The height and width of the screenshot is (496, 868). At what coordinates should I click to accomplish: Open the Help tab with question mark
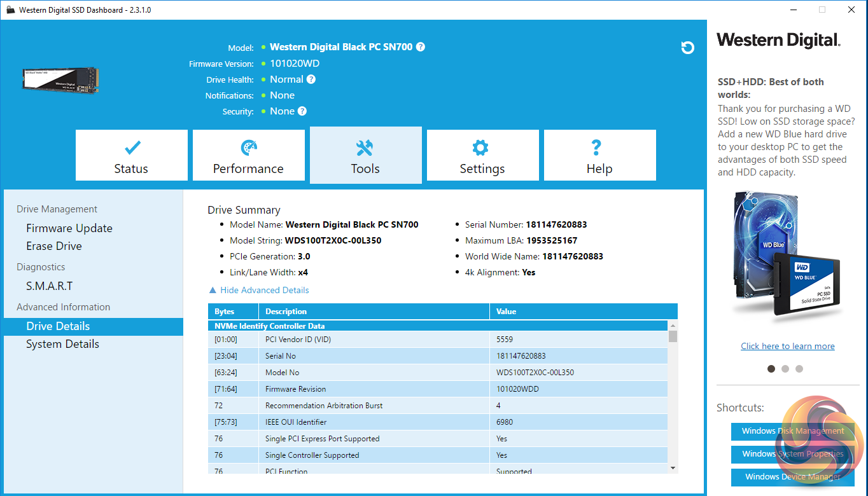pos(599,156)
